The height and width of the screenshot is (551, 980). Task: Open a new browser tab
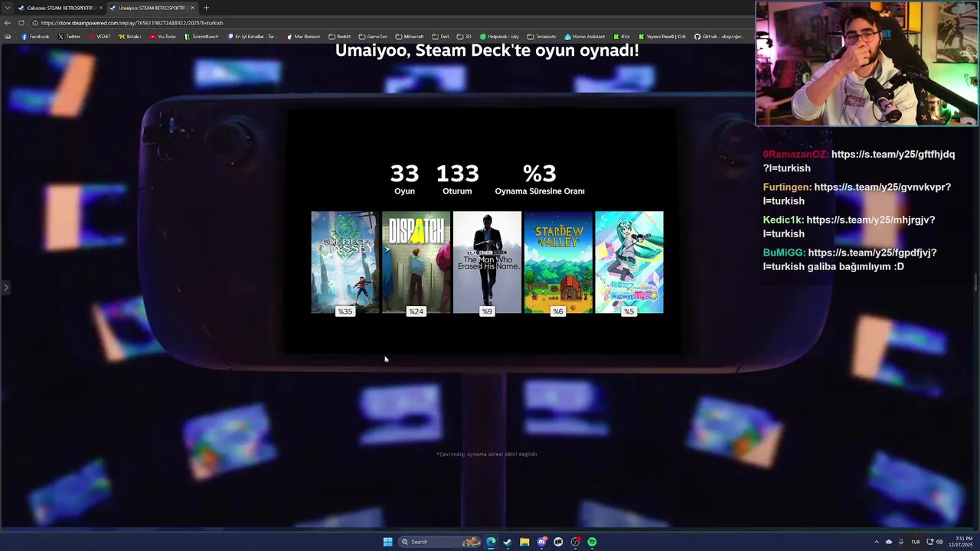206,8
